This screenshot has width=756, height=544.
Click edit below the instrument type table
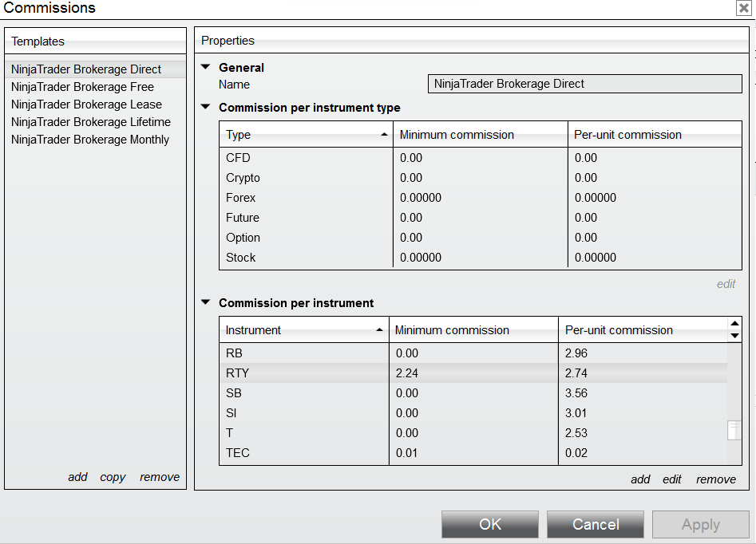click(x=726, y=283)
